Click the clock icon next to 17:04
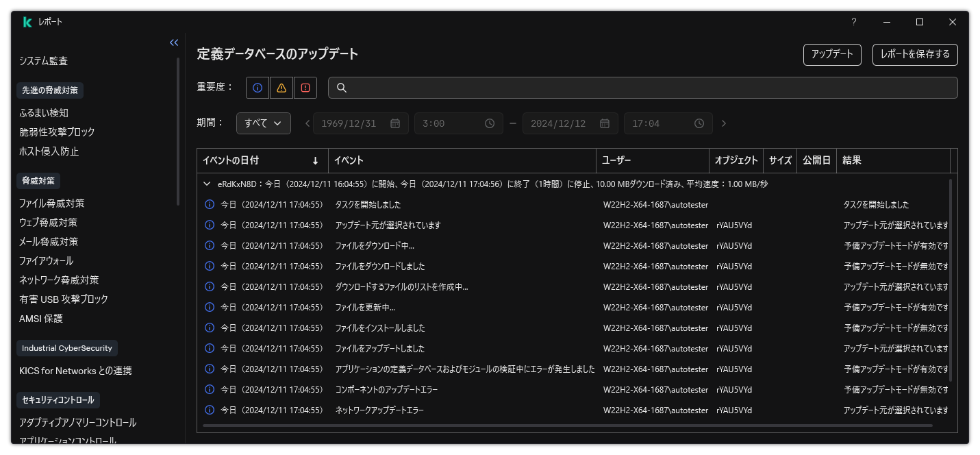The height and width of the screenshot is (455, 980). 699,123
